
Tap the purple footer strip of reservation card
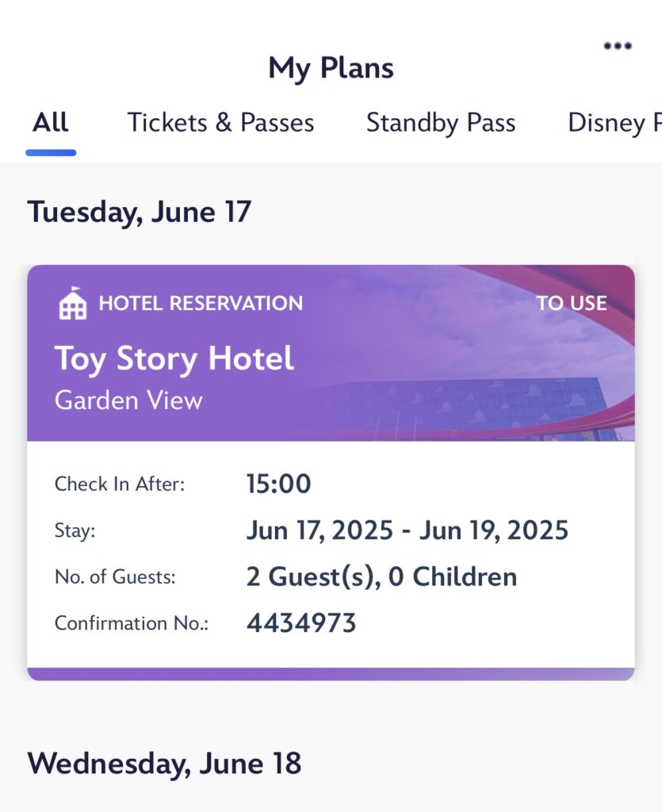click(331, 674)
